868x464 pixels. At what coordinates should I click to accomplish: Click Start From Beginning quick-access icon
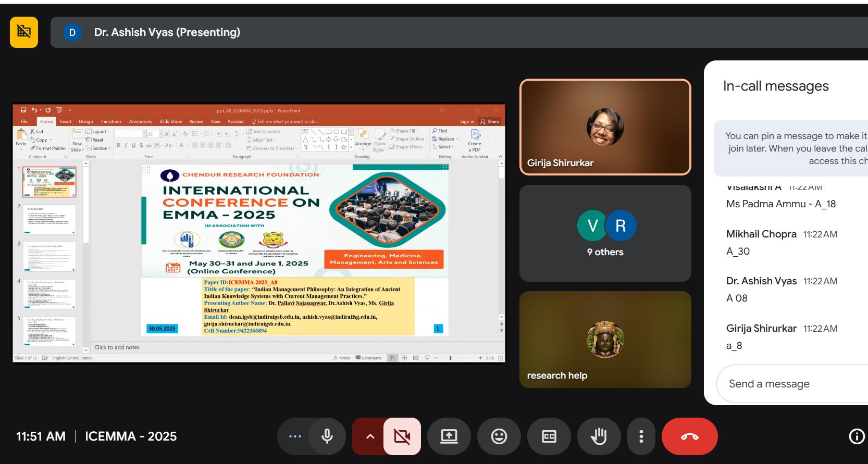coord(59,110)
